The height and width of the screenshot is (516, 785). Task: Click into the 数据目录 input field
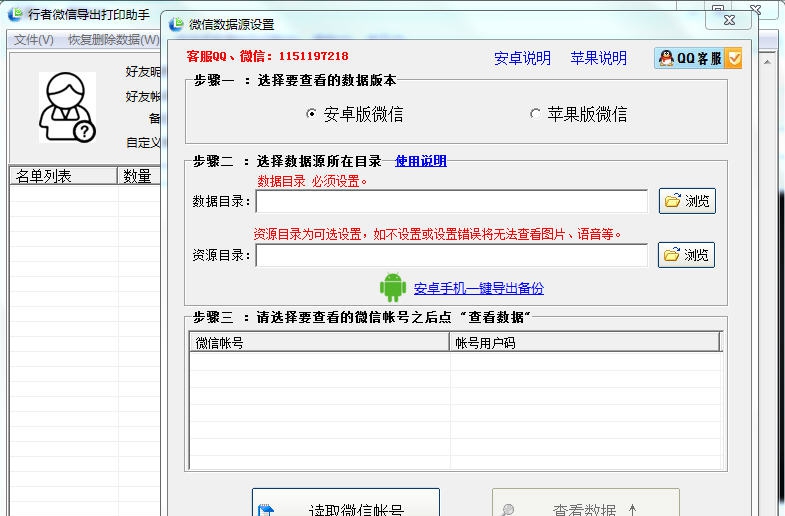(452, 201)
